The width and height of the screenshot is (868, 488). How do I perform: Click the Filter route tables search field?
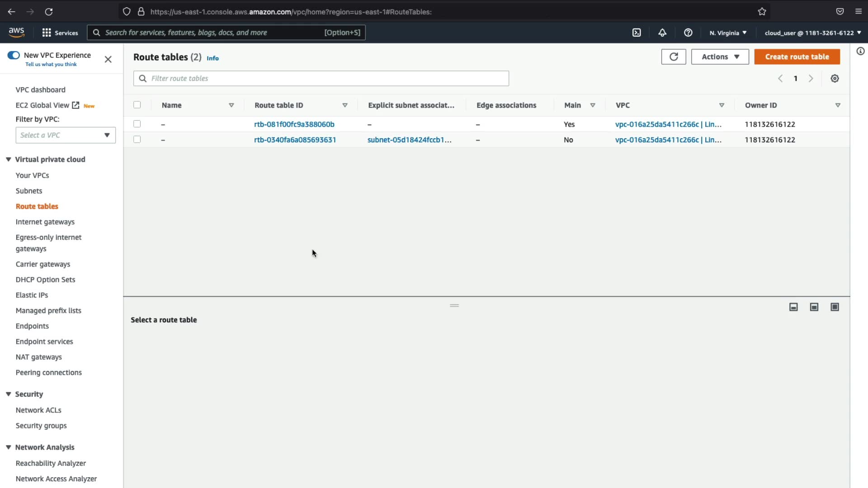(x=321, y=79)
